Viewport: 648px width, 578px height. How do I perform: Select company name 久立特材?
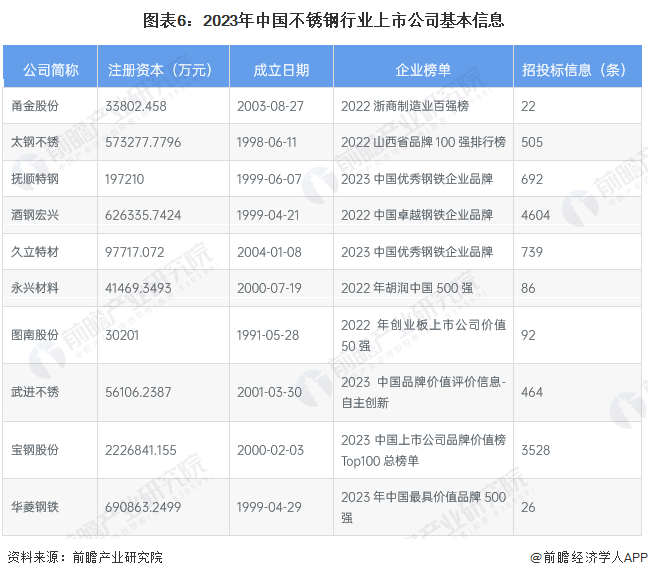(35, 252)
